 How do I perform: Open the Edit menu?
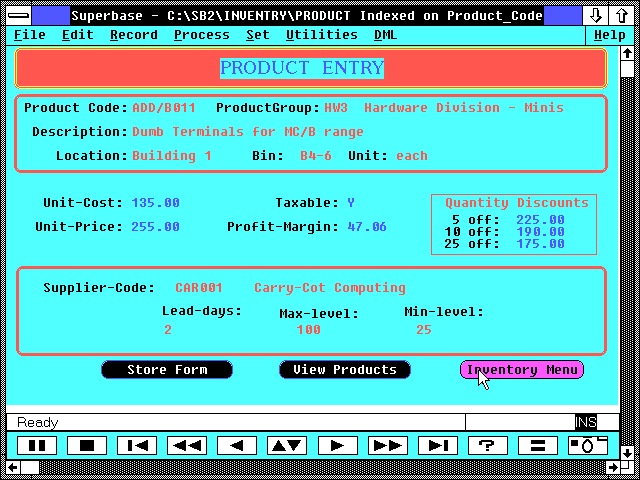tap(78, 35)
